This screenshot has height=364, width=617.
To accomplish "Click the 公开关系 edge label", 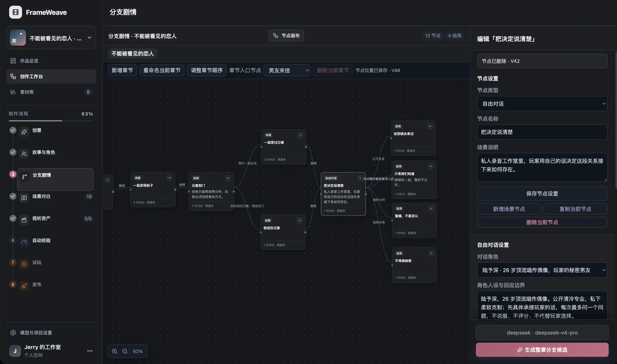I will [x=378, y=159].
